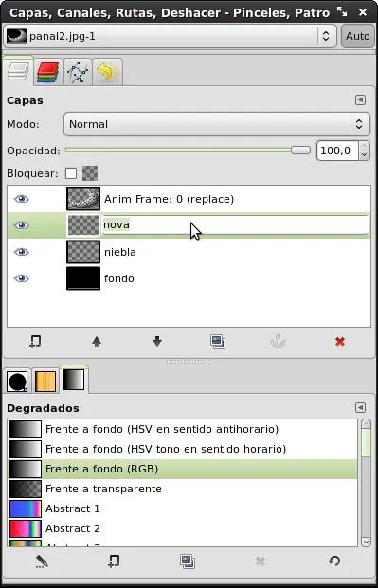Open the Capas panel menu arrow
This screenshot has height=588, width=378.
click(360, 100)
